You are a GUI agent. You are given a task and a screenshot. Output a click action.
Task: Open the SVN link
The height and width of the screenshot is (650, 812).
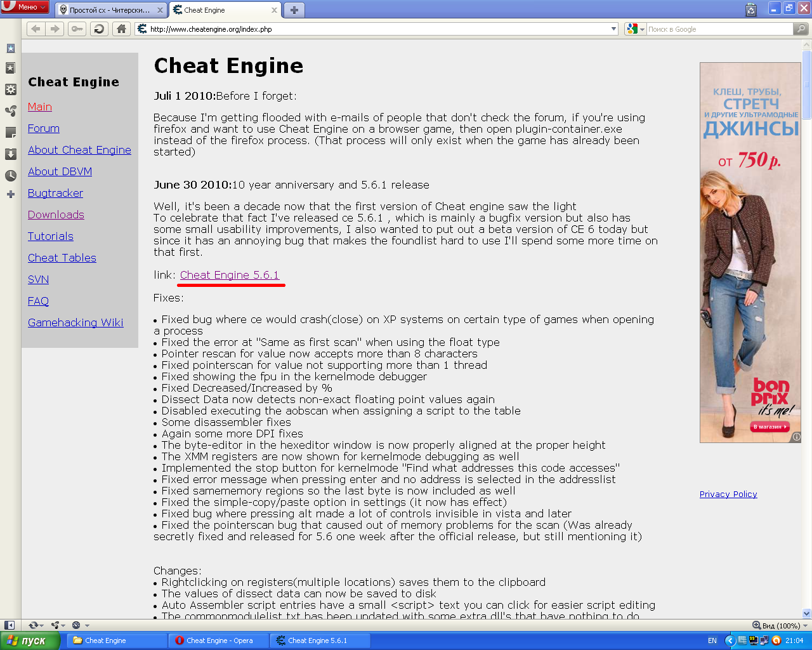tap(38, 279)
